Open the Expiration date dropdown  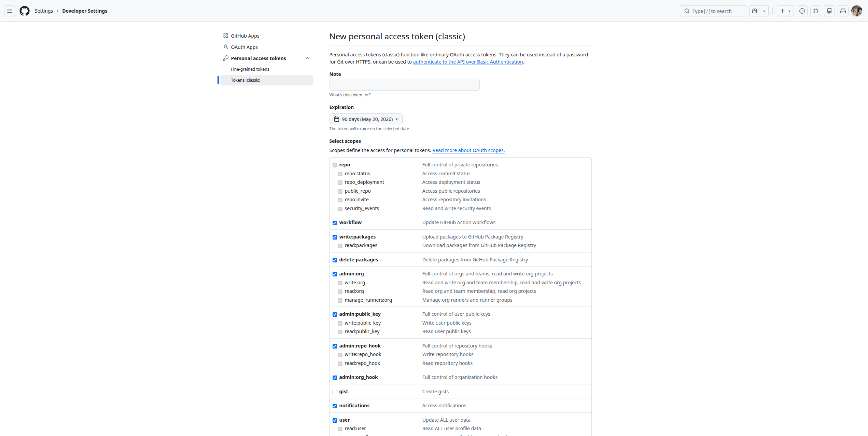tap(366, 119)
